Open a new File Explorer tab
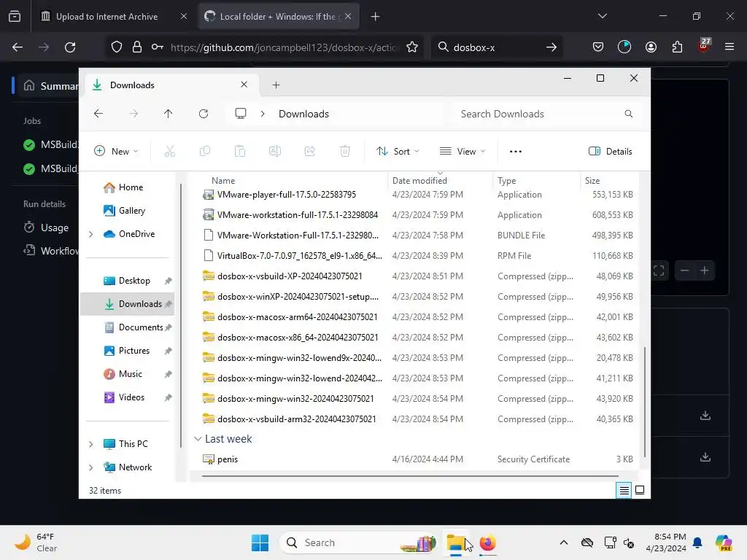 [276, 85]
